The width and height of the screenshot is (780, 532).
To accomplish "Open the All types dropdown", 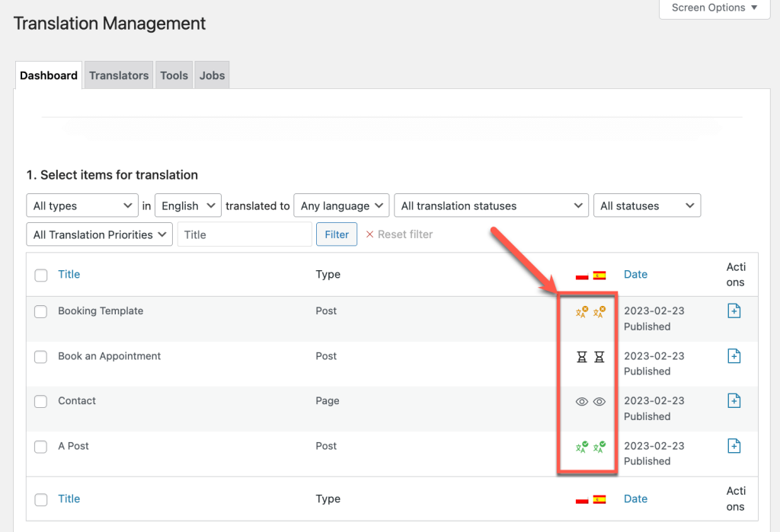I will point(82,205).
